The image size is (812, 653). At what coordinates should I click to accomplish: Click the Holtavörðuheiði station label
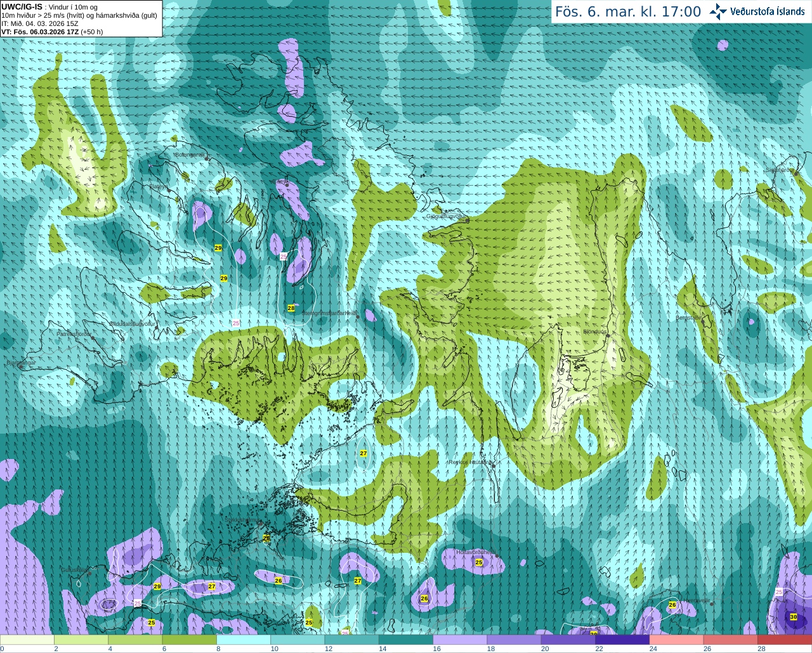click(476, 552)
